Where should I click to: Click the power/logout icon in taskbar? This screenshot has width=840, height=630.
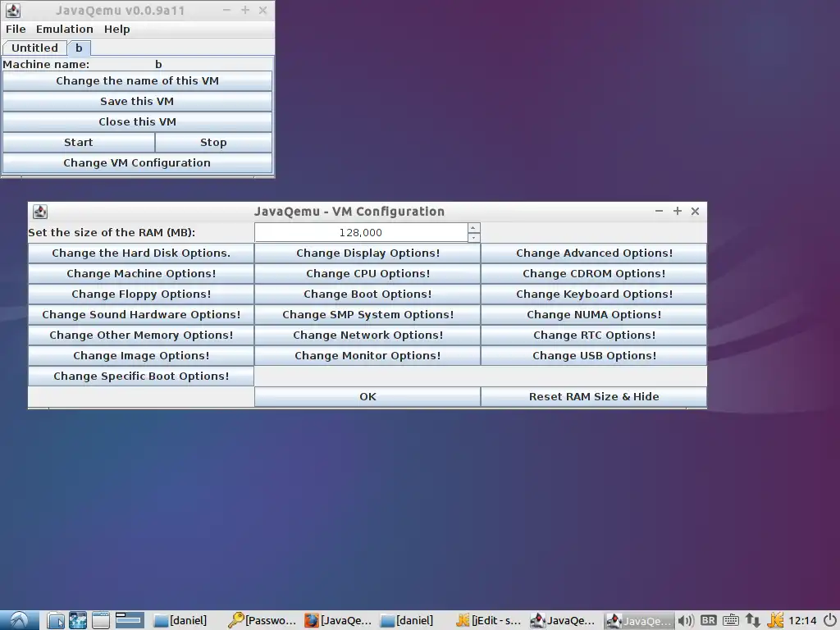[829, 620]
